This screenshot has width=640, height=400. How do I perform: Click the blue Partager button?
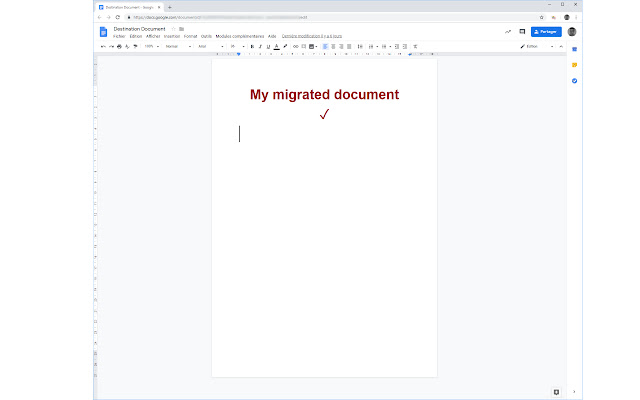[x=546, y=32]
